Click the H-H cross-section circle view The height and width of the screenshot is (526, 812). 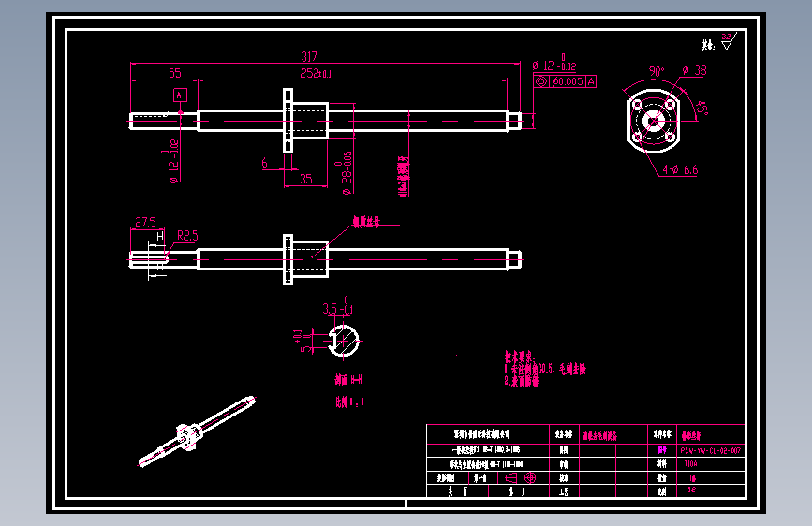[x=344, y=341]
